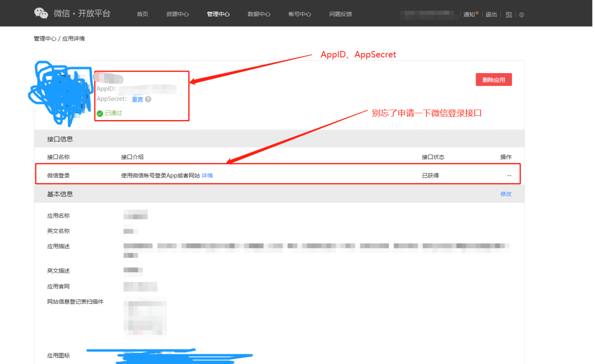Click the globe language icon
The width and height of the screenshot is (595, 364).
click(522, 15)
